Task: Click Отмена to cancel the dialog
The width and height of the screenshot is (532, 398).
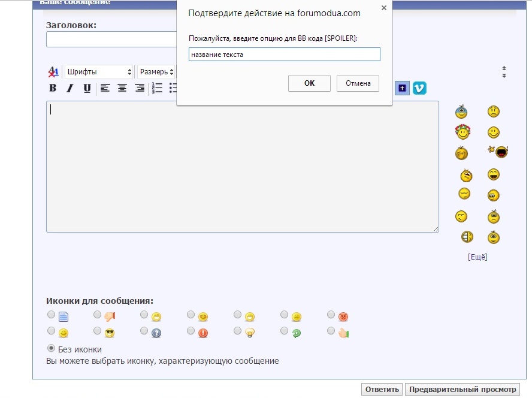Action: coord(358,83)
